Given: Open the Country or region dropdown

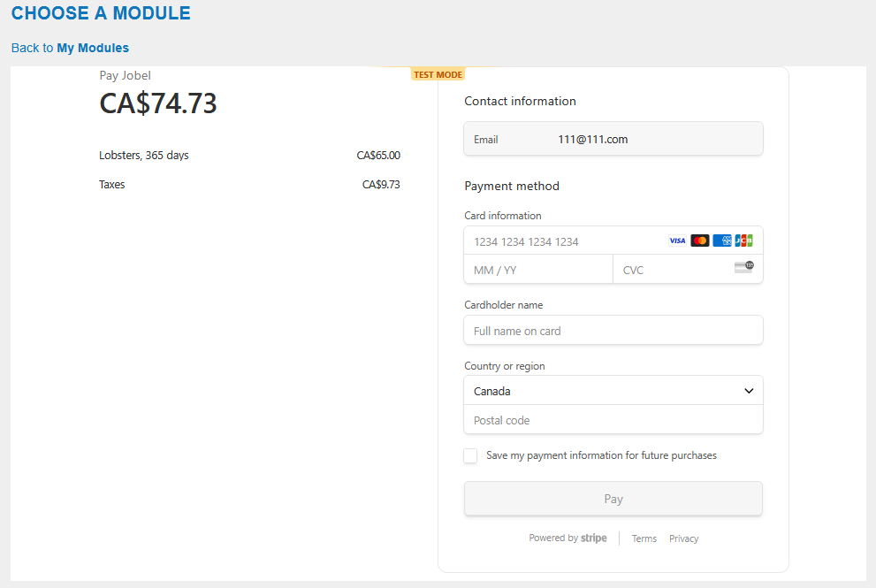Looking at the screenshot, I should (613, 390).
